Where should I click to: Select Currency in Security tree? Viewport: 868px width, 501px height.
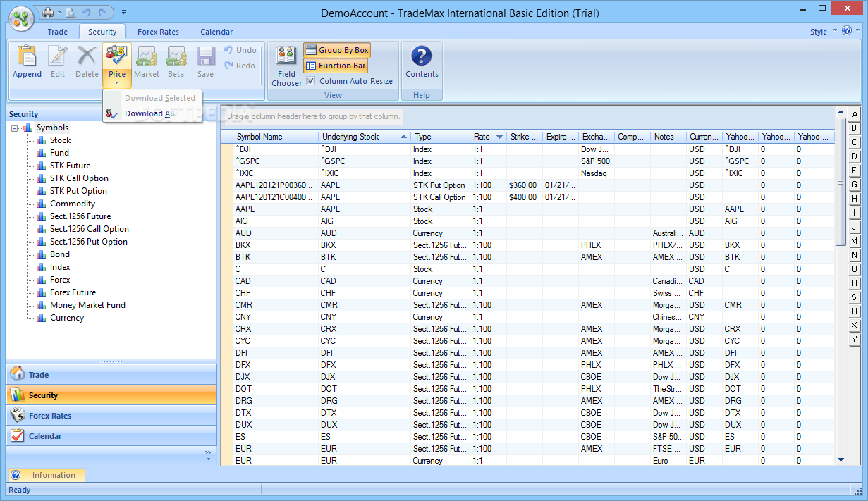tap(67, 318)
